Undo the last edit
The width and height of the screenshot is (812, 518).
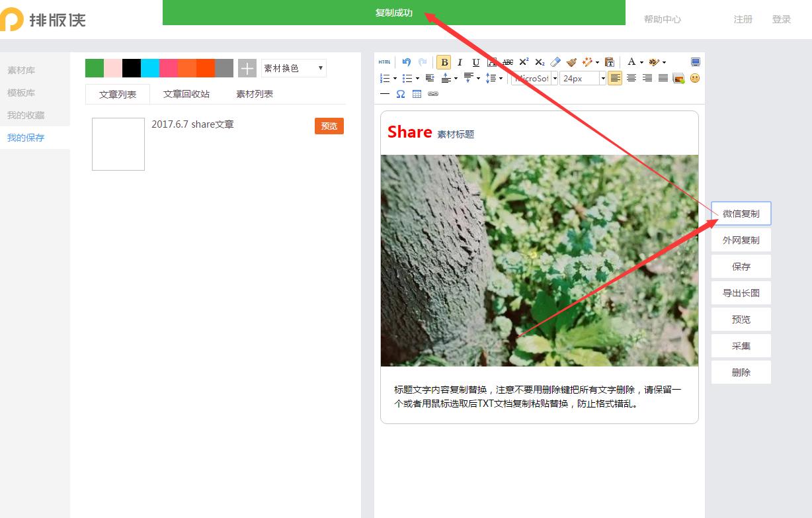pyautogui.click(x=406, y=62)
